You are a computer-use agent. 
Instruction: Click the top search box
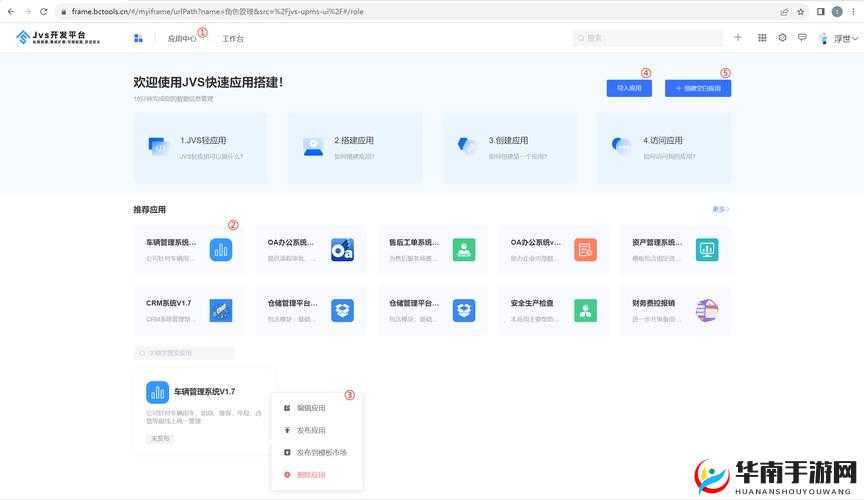click(647, 38)
